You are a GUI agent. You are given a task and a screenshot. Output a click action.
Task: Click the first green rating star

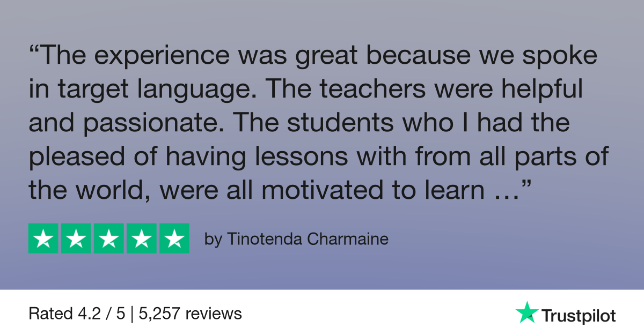43,238
